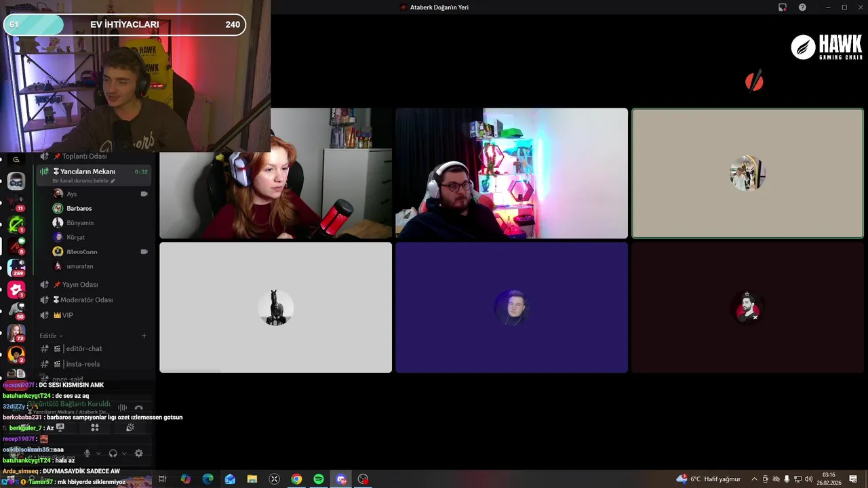The height and width of the screenshot is (488, 868).
Task: Focus the red-haired woman's video tile
Action: pos(275,174)
